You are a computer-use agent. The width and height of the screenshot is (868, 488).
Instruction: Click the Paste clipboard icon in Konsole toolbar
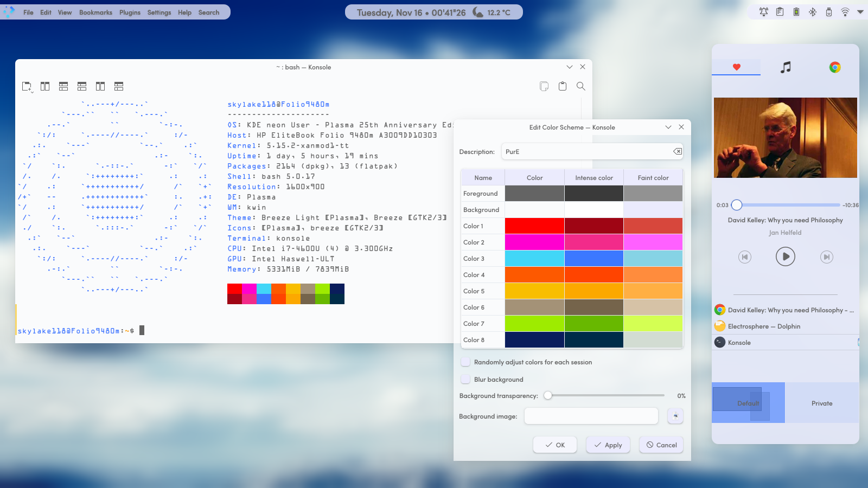[x=563, y=86]
